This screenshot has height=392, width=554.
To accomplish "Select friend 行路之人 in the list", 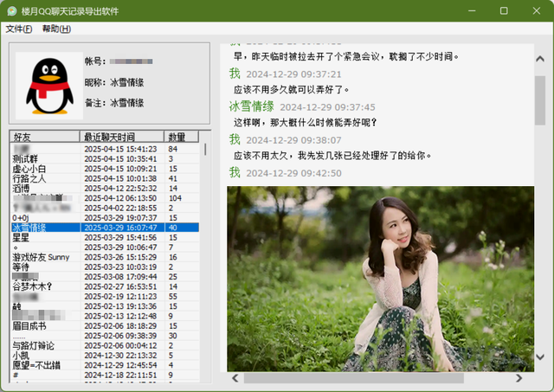I will 29,179.
